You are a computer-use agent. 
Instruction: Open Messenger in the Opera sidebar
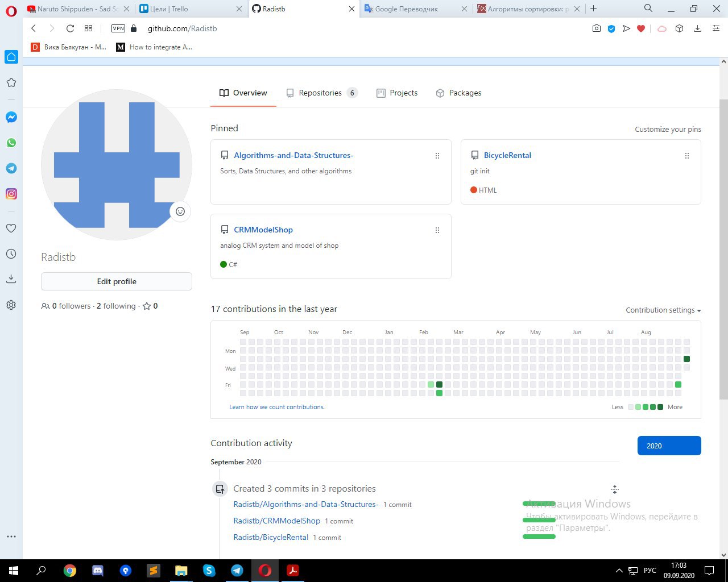coord(11,117)
